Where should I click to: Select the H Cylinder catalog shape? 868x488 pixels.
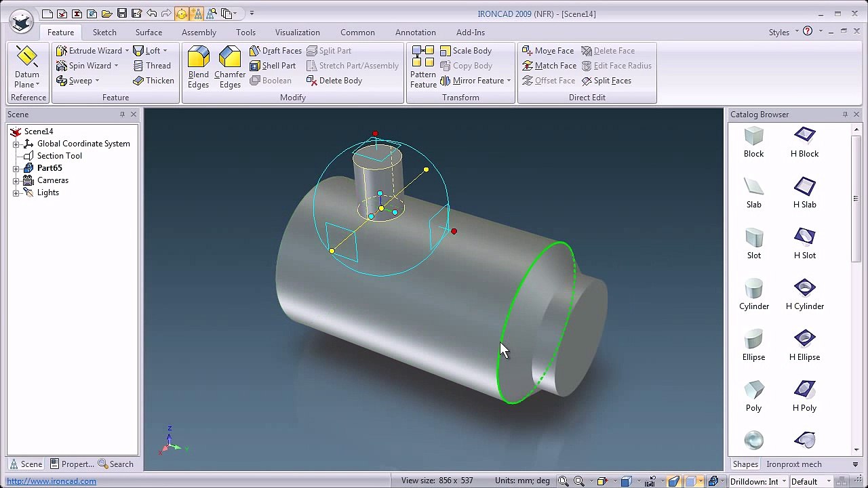[804, 295]
